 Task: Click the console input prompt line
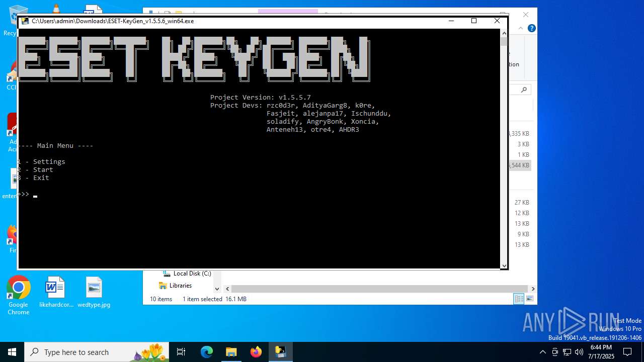(x=28, y=194)
